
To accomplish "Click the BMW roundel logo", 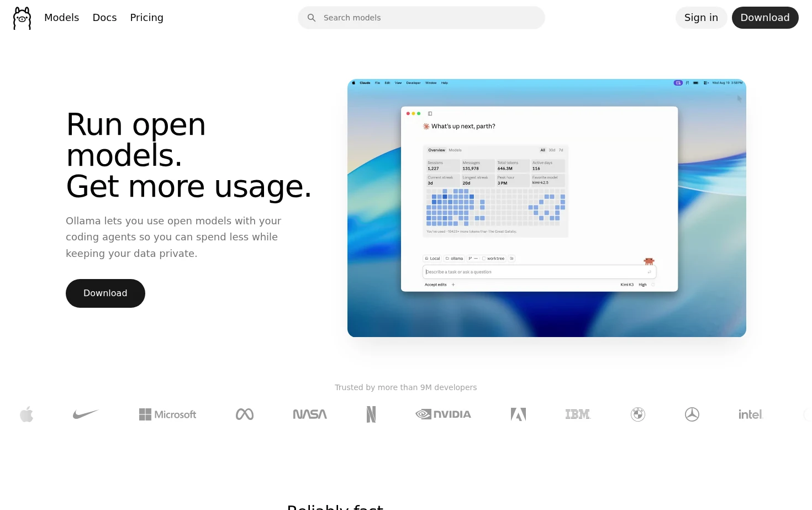I will [x=638, y=414].
